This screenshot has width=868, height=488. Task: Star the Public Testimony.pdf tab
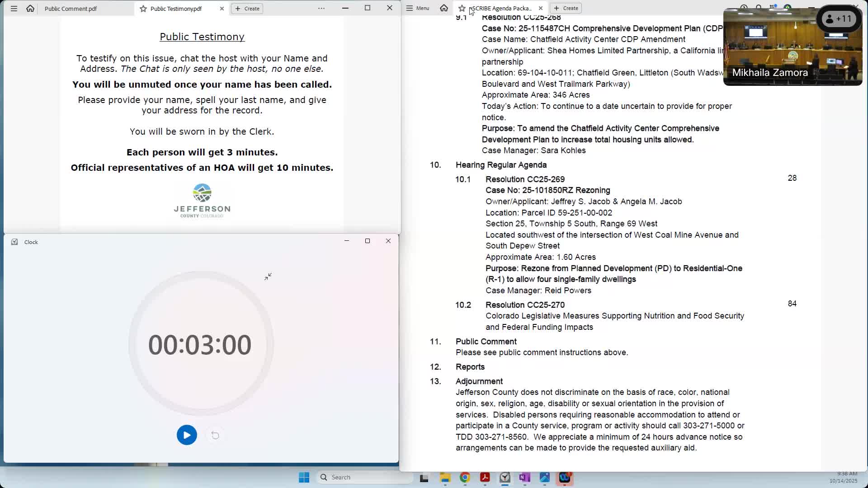[x=143, y=9]
